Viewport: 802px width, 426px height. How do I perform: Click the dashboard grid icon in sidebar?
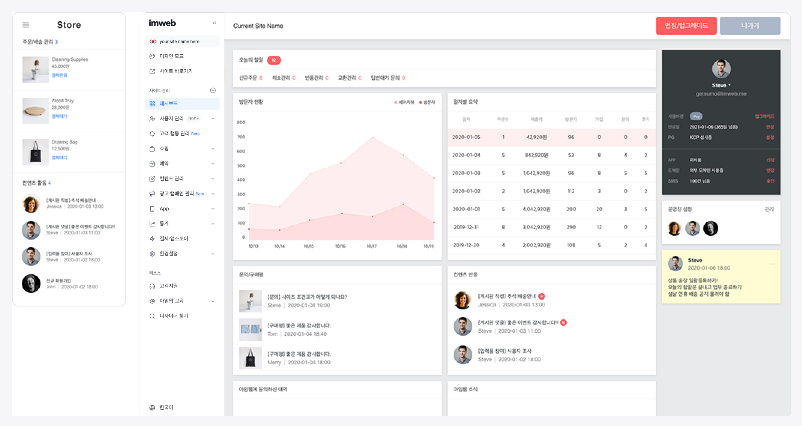151,103
